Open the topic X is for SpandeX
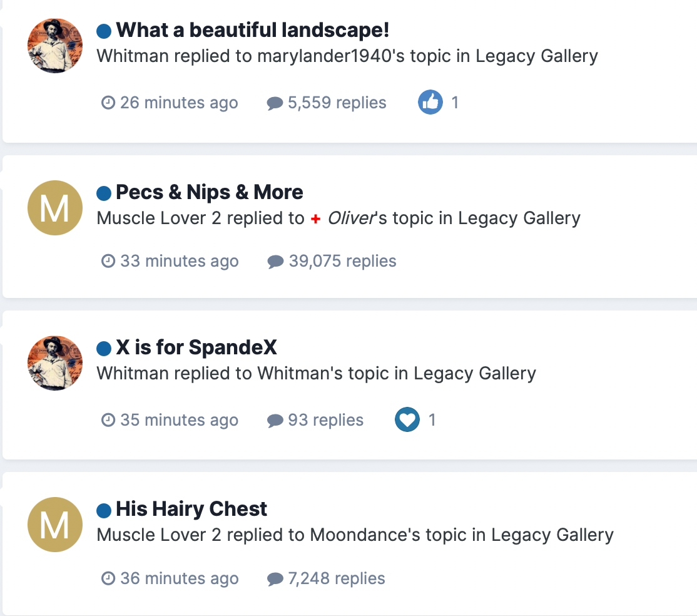This screenshot has width=697, height=616. tap(196, 347)
